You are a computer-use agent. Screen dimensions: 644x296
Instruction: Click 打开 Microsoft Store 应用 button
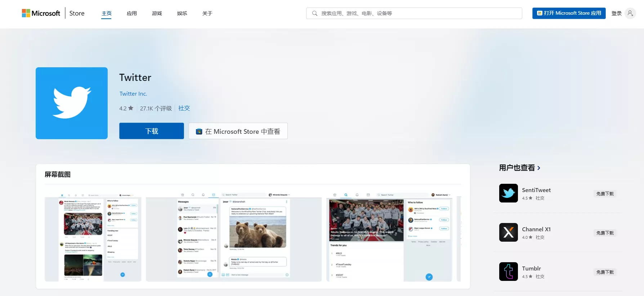[569, 13]
